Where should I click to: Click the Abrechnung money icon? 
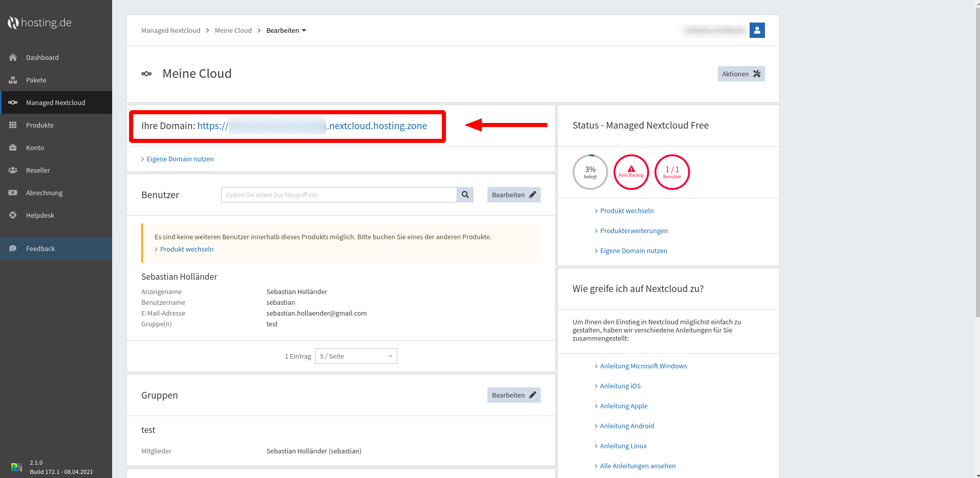coord(13,193)
